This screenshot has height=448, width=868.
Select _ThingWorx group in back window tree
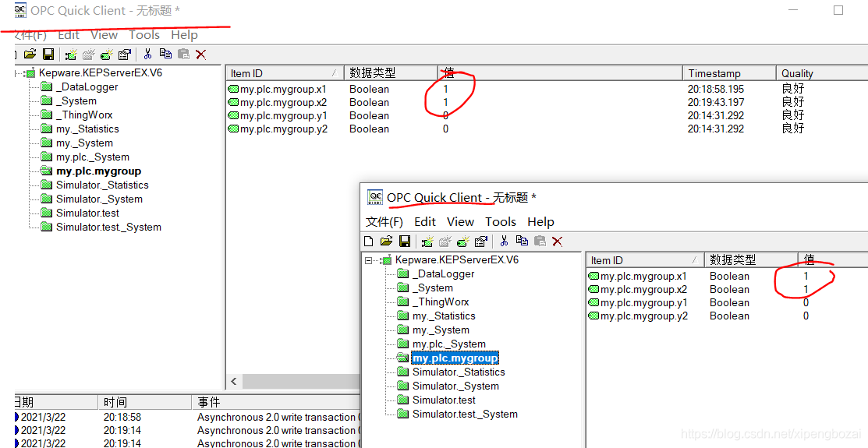point(84,115)
